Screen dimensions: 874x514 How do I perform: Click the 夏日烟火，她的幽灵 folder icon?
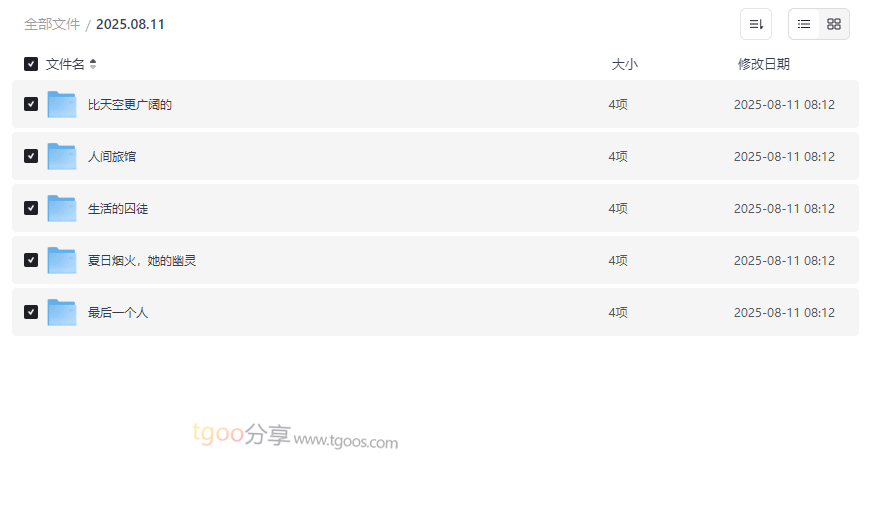(x=62, y=260)
